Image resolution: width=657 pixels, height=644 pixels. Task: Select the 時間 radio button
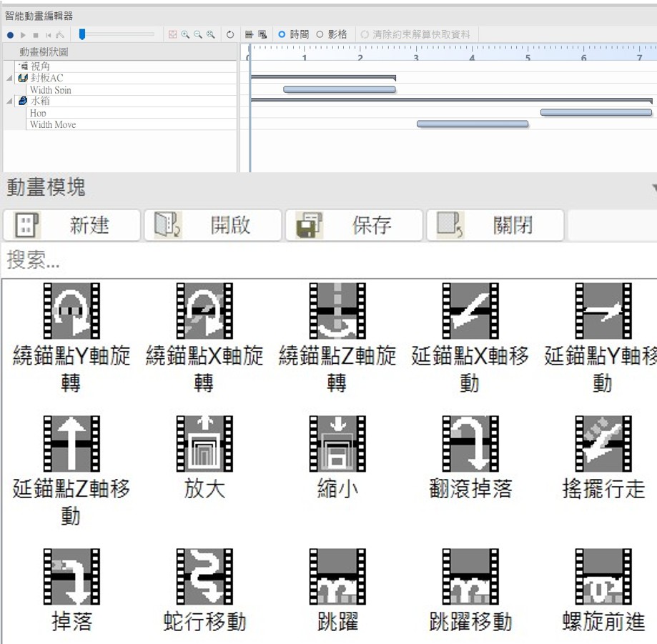click(x=282, y=34)
